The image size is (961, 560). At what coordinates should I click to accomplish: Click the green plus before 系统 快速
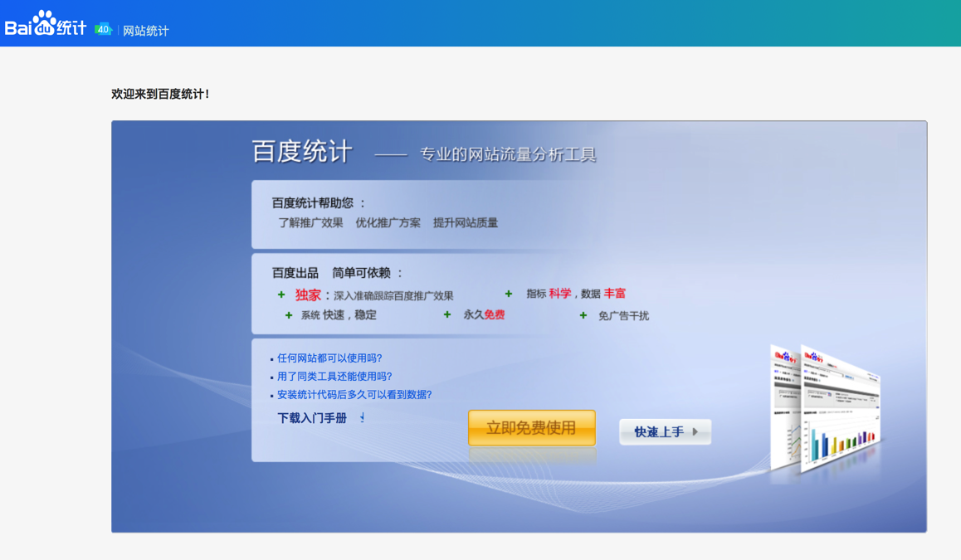[289, 315]
